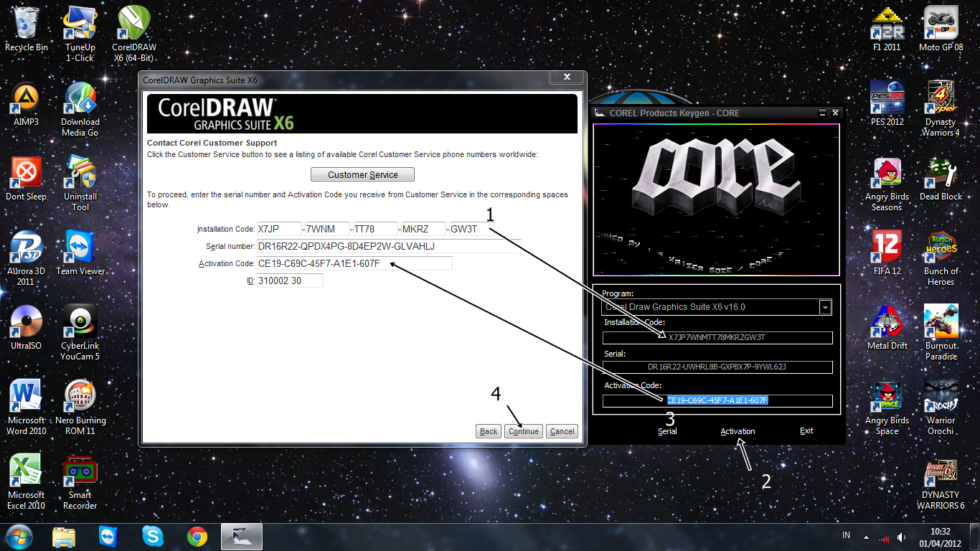The image size is (980, 551).
Task: Open the Windows Start menu orb
Action: point(18,536)
